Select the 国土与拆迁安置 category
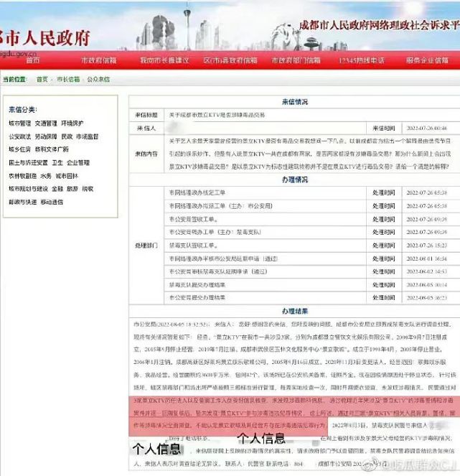 click(x=28, y=163)
